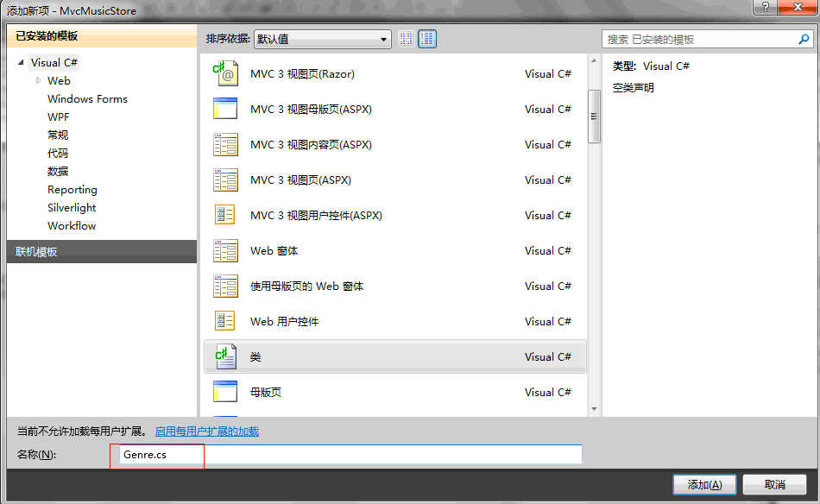
Task: Open the help question mark button
Action: coord(765,7)
